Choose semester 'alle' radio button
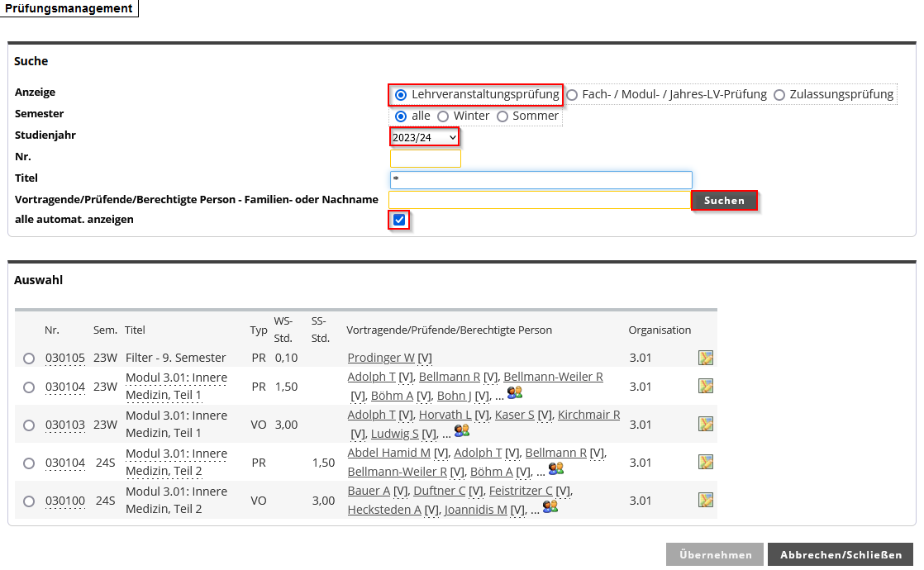 pos(401,116)
